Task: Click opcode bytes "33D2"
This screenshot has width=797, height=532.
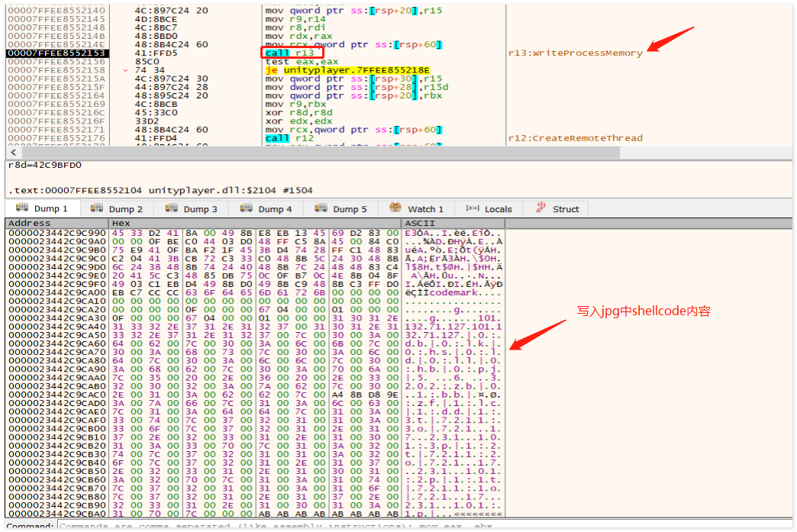Action: 147,121
